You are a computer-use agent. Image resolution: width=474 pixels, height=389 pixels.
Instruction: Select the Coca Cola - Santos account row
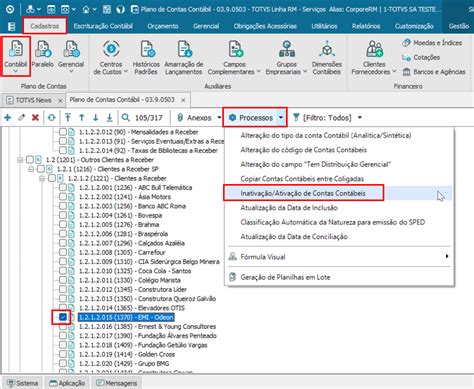(135, 271)
